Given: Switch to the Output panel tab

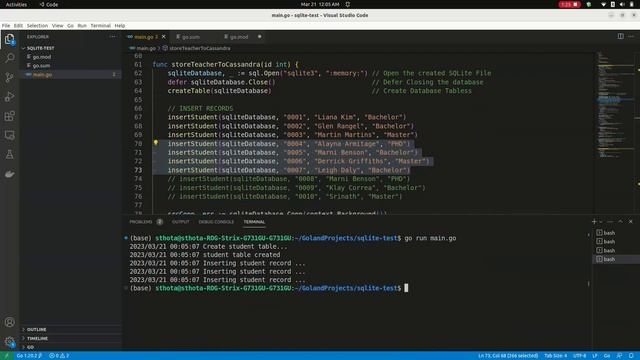Looking at the screenshot, I should [180, 222].
